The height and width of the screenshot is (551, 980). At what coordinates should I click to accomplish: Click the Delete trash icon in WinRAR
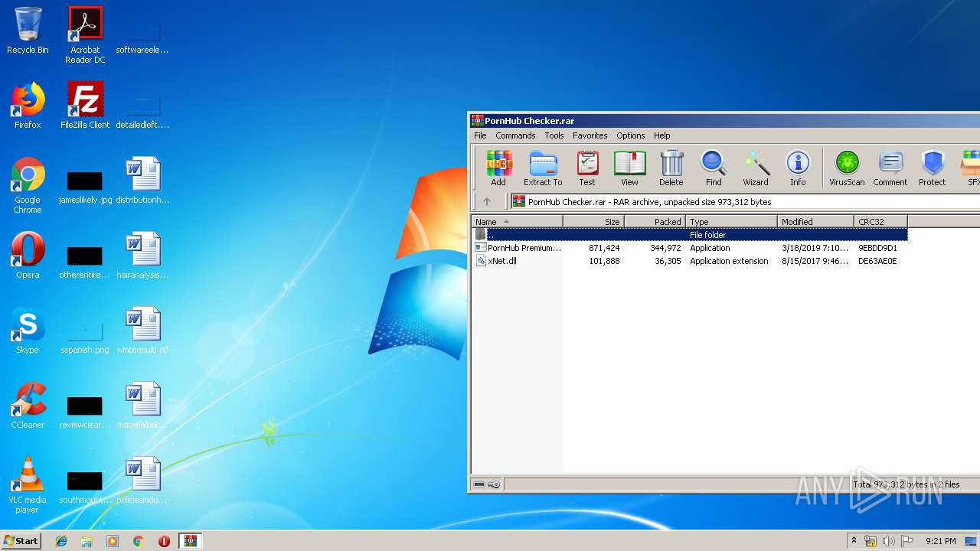(x=671, y=168)
